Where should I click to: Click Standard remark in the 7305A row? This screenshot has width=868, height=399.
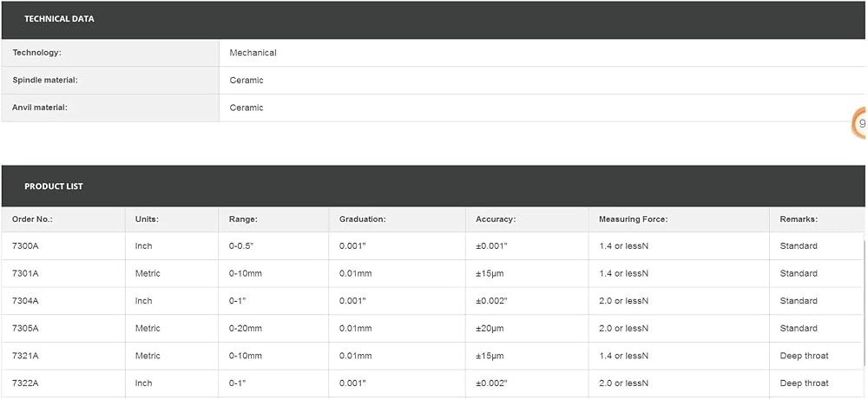tap(799, 328)
